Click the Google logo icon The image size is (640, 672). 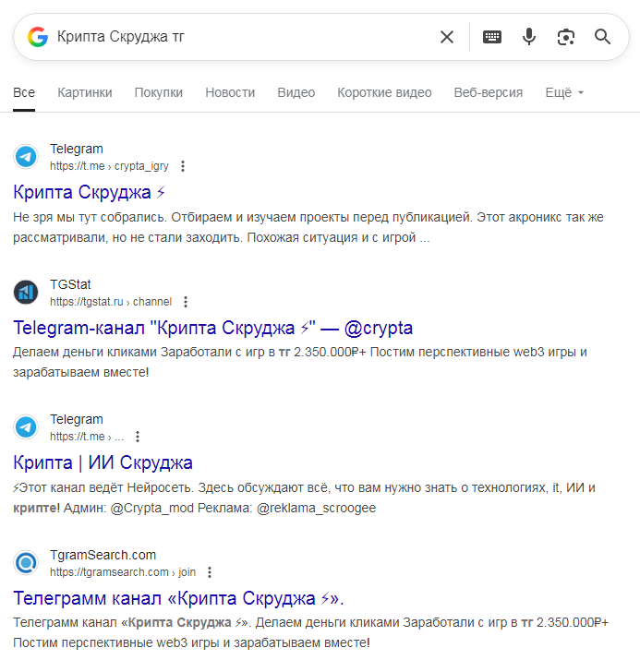[x=37, y=37]
